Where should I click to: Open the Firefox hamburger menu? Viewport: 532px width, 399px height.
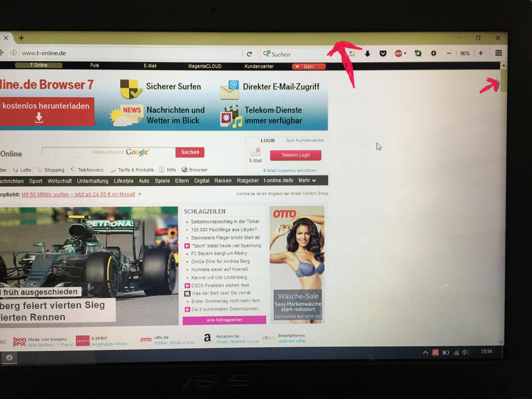pyautogui.click(x=499, y=53)
